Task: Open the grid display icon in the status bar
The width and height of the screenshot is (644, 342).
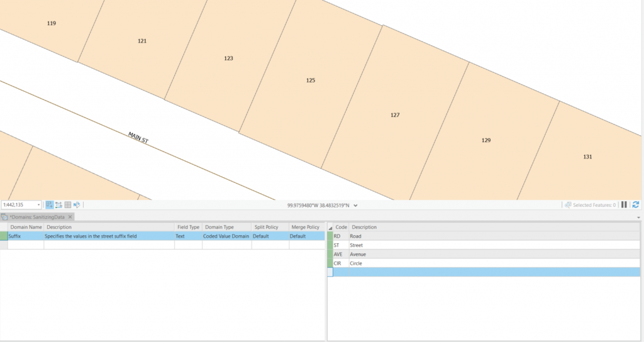Action: click(68, 205)
